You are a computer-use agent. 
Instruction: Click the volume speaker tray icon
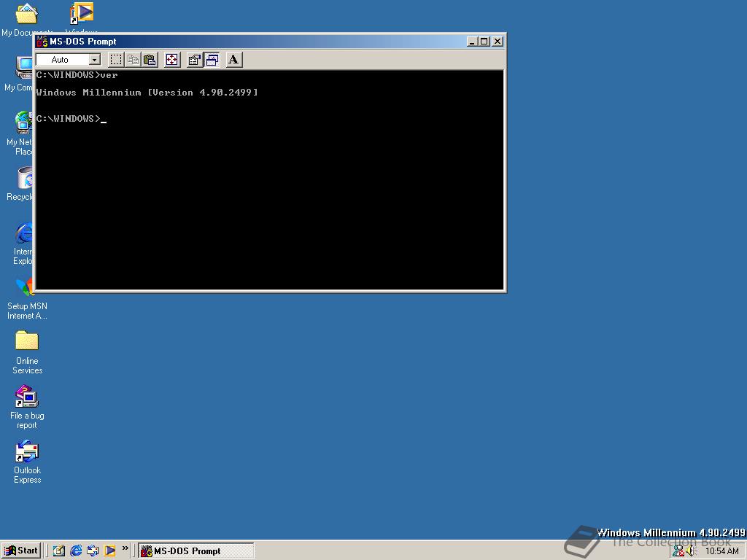click(x=691, y=551)
